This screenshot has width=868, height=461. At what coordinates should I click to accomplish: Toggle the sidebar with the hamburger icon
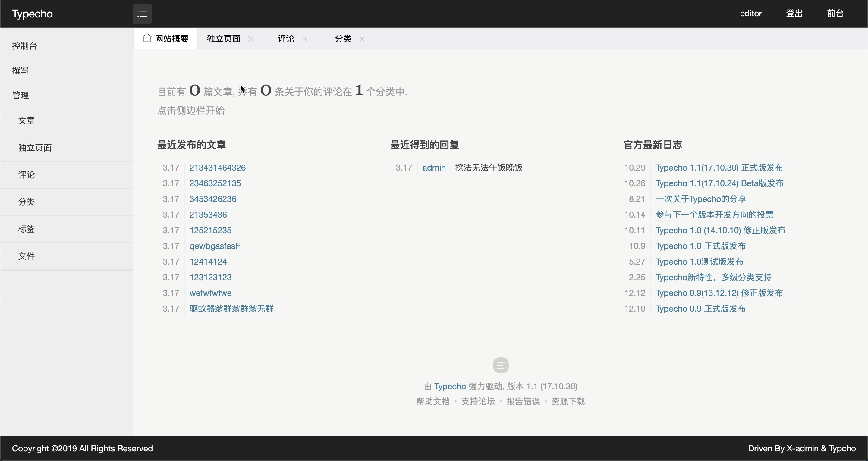tap(142, 14)
